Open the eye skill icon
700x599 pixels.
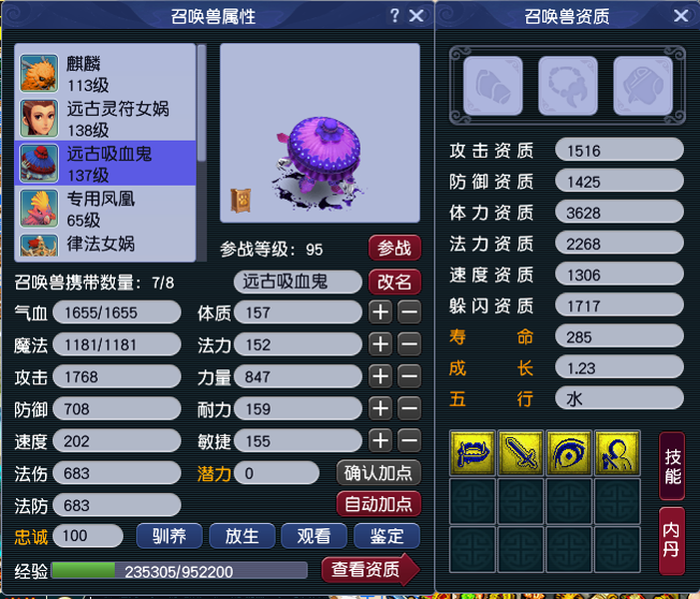tap(569, 453)
